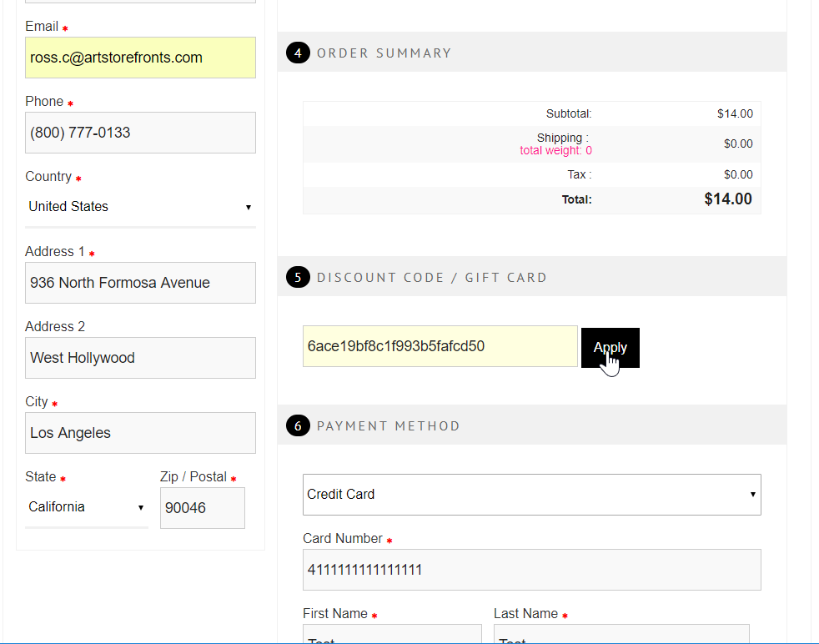Click the First Name field under payment
Screen dimensions: 819x644
tap(392, 635)
